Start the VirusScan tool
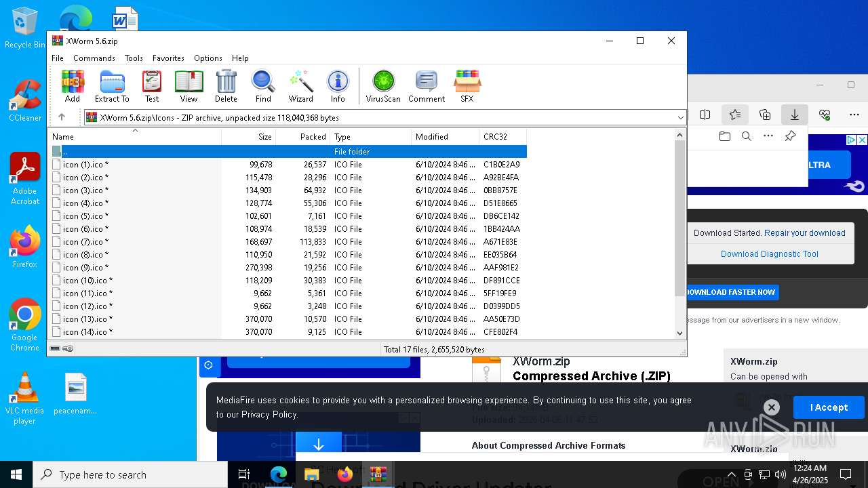 pyautogui.click(x=383, y=86)
